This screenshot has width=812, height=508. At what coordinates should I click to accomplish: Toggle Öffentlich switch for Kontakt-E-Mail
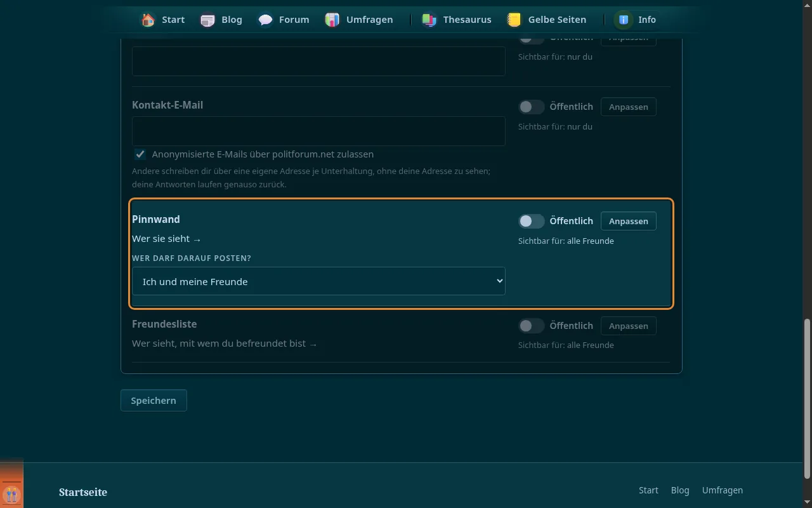click(532, 107)
